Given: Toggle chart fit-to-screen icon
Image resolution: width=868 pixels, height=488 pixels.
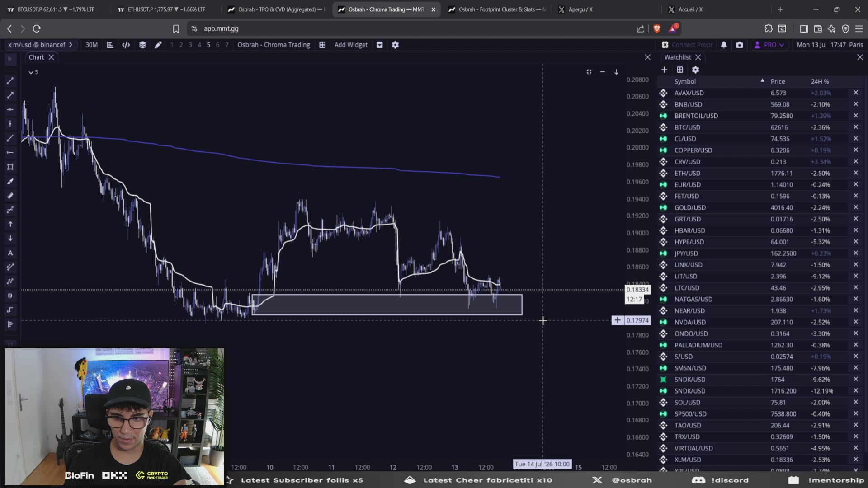Looking at the screenshot, I should [589, 72].
